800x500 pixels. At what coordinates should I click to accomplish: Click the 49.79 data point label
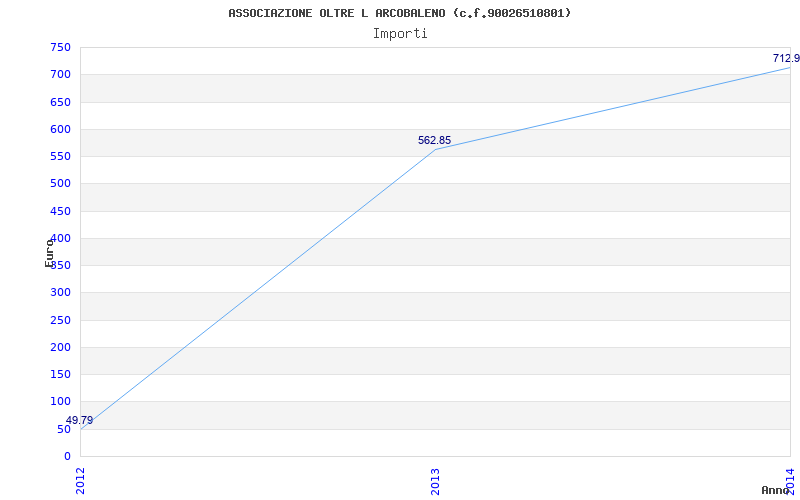click(x=80, y=420)
